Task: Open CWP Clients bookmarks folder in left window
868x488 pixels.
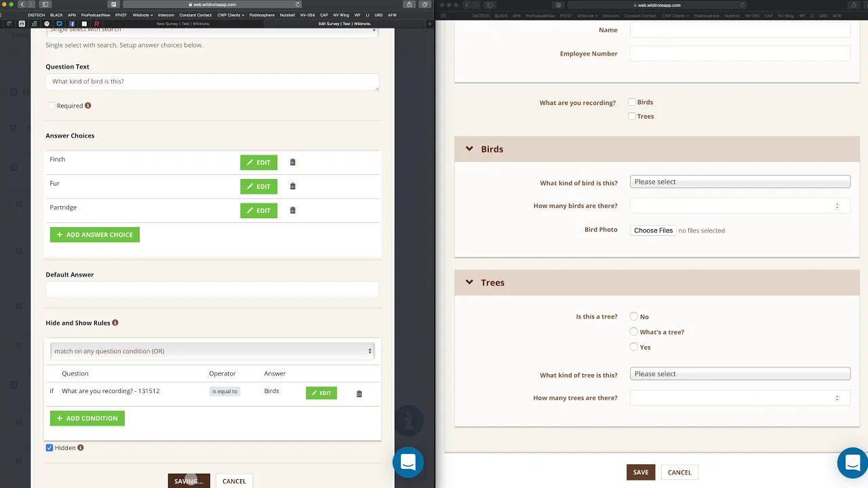Action: 231,15
